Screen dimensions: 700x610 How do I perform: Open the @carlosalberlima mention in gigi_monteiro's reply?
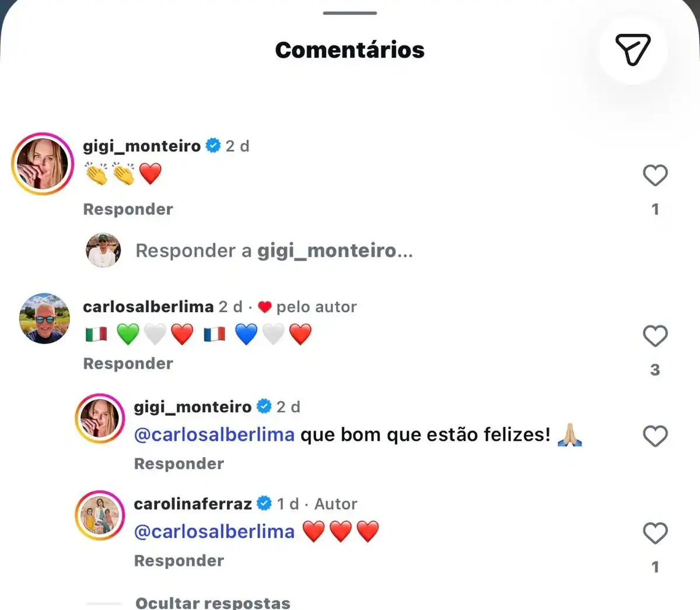pyautogui.click(x=214, y=435)
